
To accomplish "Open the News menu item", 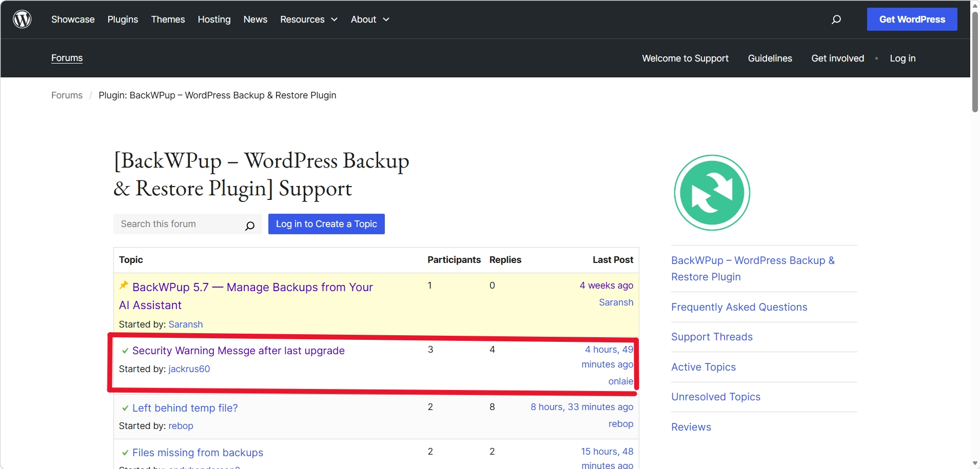I will pos(256,19).
